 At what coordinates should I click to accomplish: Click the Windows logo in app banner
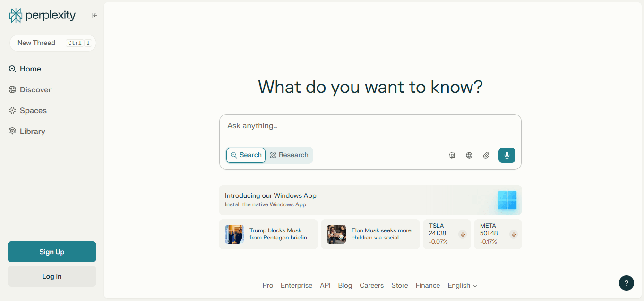coord(507,200)
